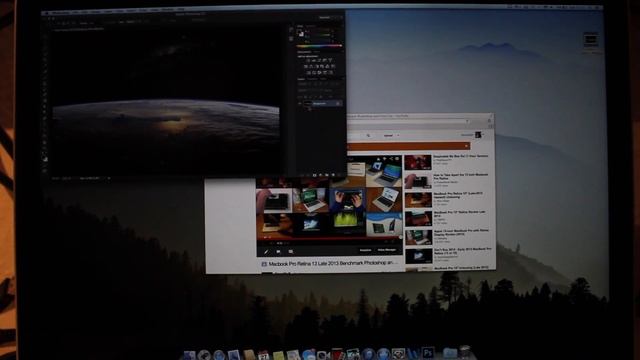
Task: Open the Trash in the Dock
Action: pyautogui.click(x=464, y=352)
